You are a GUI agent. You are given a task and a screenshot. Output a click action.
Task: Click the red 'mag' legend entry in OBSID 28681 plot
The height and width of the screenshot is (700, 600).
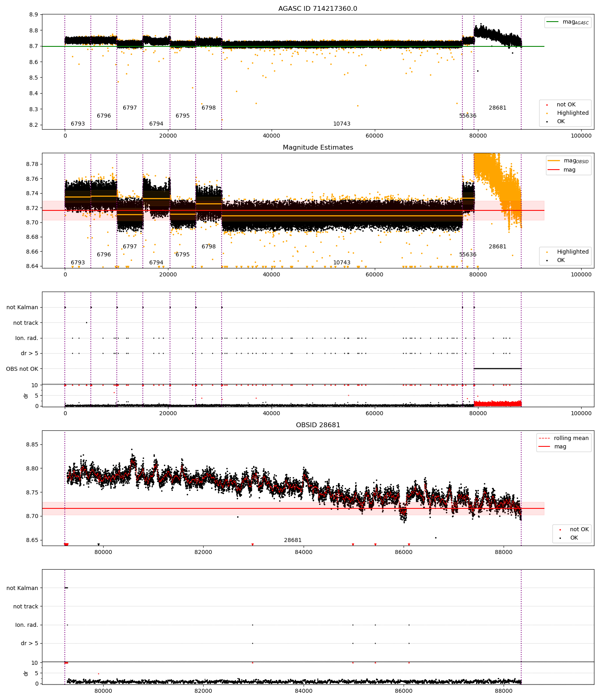pyautogui.click(x=553, y=447)
